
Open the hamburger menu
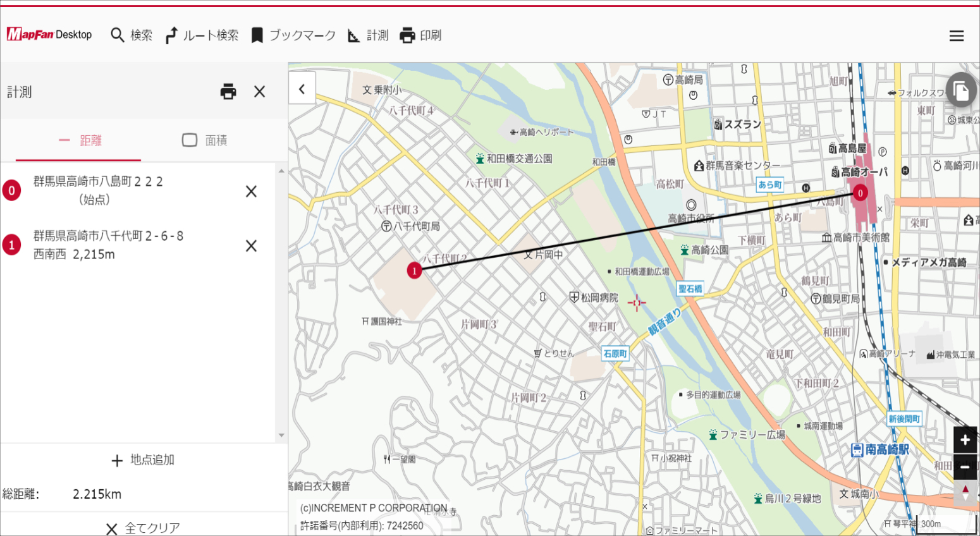957,35
